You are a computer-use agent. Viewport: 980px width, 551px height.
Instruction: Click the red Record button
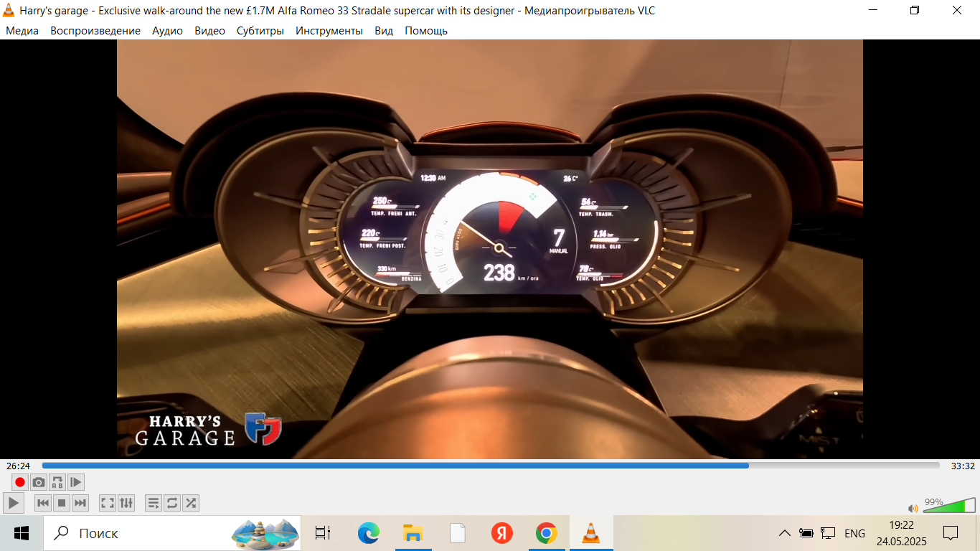coord(20,482)
